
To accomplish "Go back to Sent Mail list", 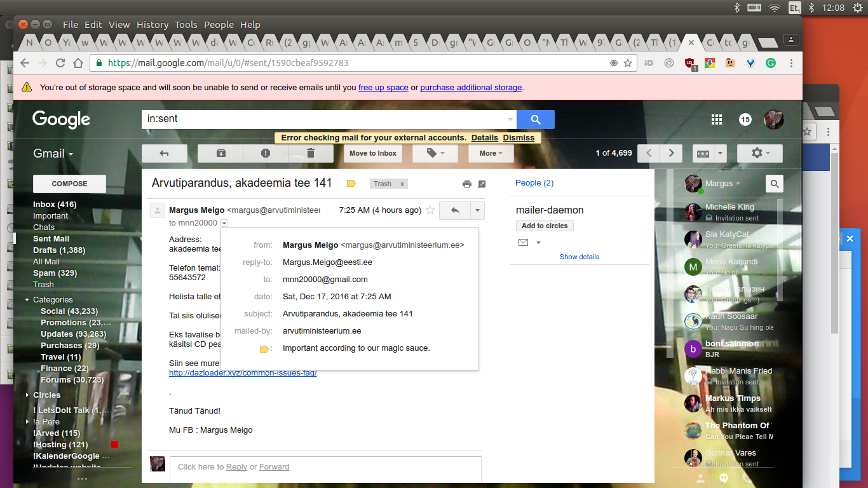I will (165, 153).
